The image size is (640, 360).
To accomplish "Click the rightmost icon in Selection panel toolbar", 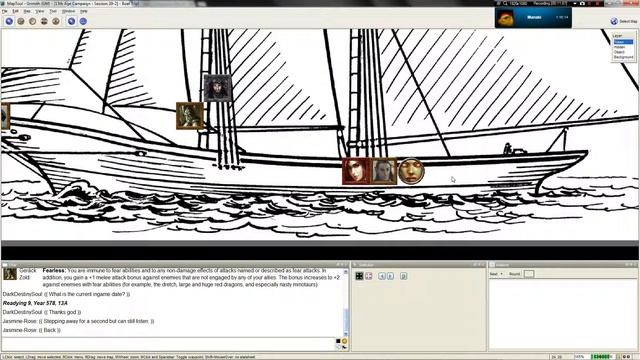I will point(404,276).
